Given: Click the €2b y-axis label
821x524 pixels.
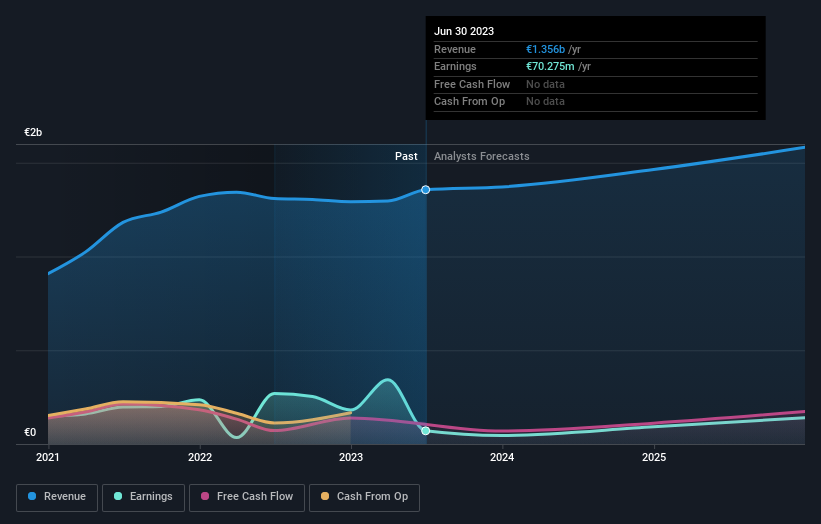Looking at the screenshot, I should 33,132.
